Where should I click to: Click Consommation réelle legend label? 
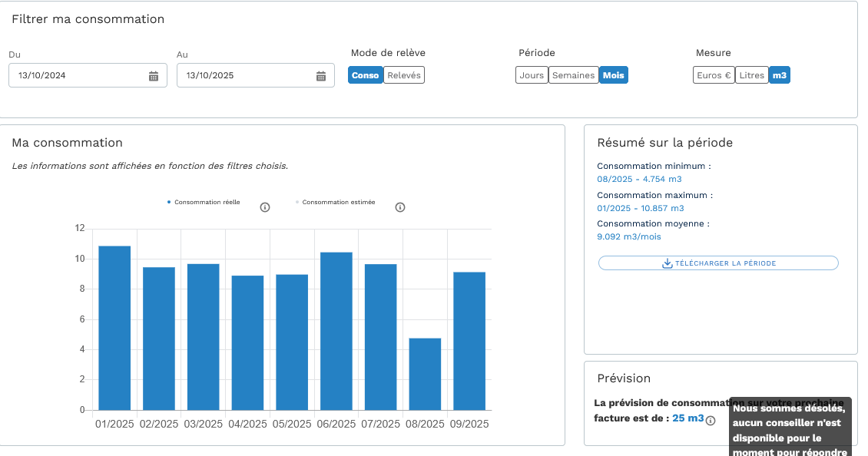[x=207, y=202]
